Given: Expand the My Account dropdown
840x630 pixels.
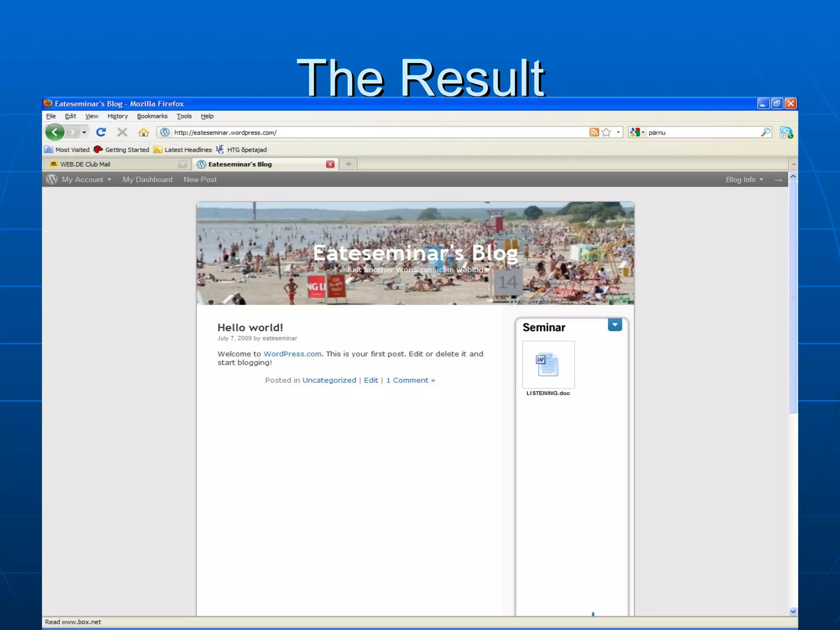Looking at the screenshot, I should click(x=87, y=179).
